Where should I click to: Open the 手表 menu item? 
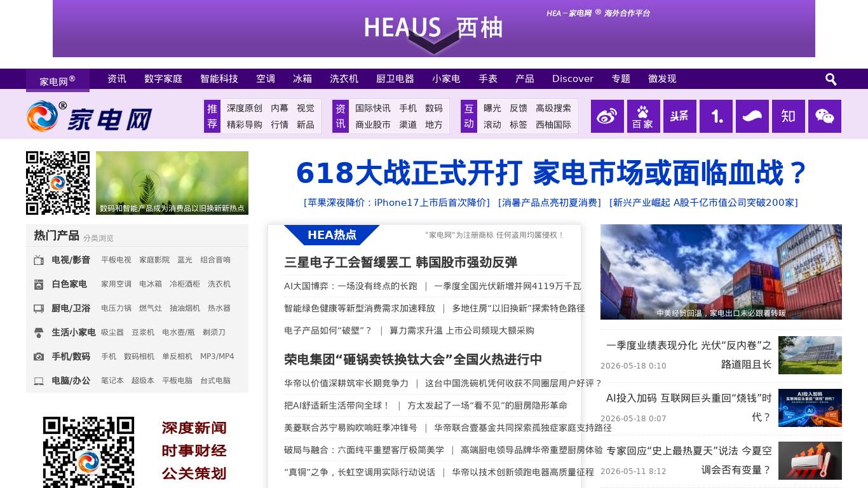coord(488,79)
